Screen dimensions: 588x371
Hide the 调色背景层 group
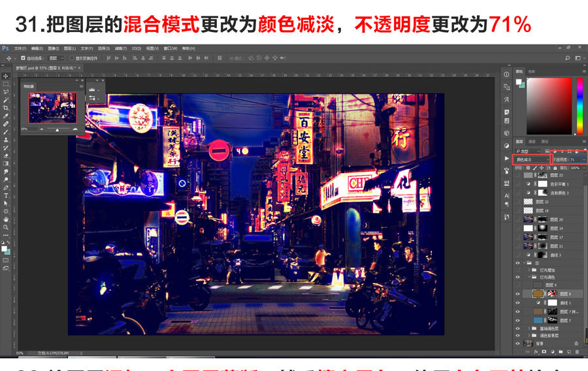(518, 336)
